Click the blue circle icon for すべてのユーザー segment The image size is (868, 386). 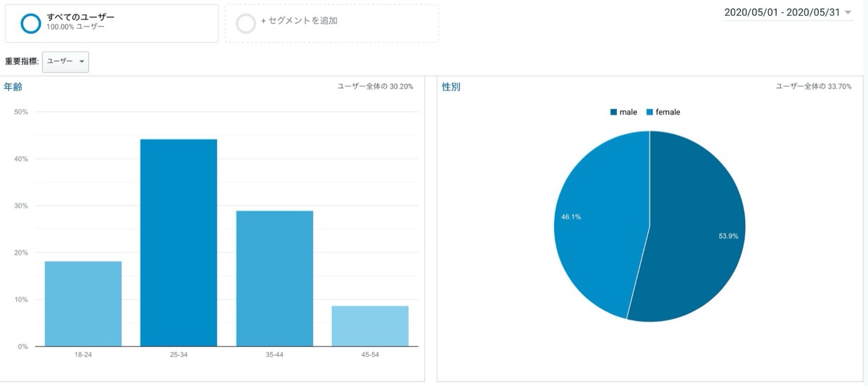(31, 23)
